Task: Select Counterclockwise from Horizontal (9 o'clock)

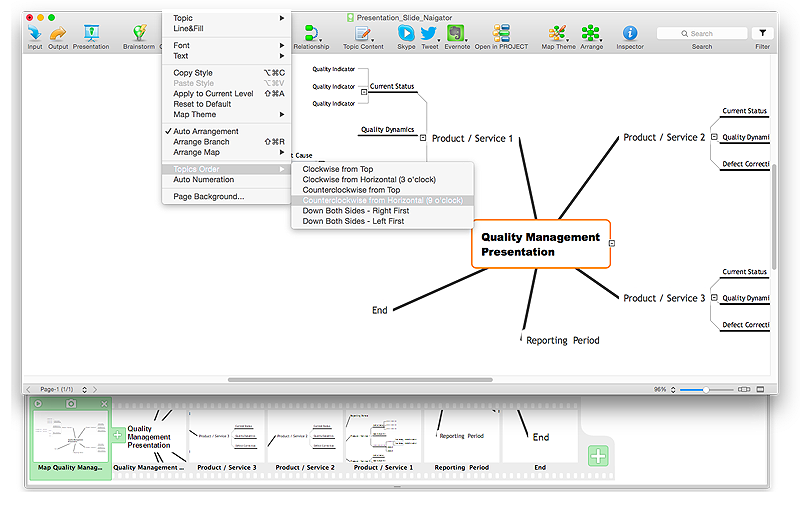Action: [x=383, y=200]
